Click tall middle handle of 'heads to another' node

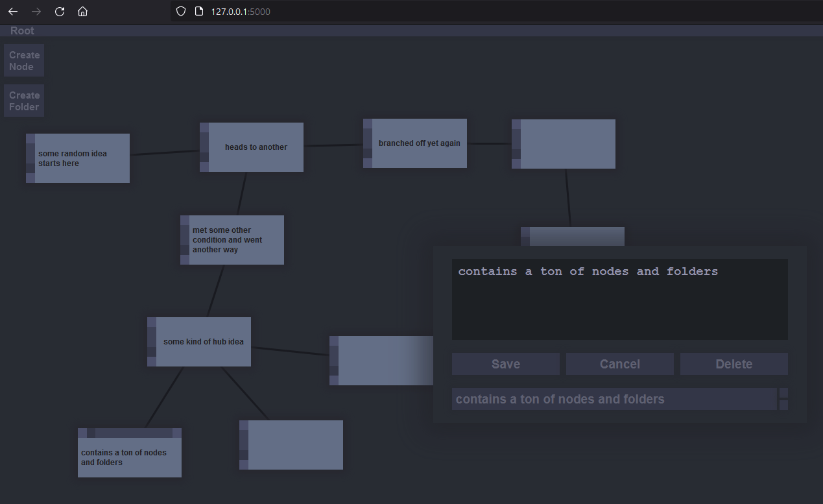click(204, 143)
